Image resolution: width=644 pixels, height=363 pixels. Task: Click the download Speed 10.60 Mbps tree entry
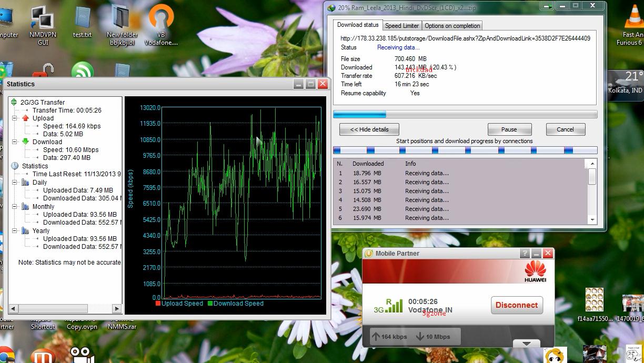pos(71,150)
